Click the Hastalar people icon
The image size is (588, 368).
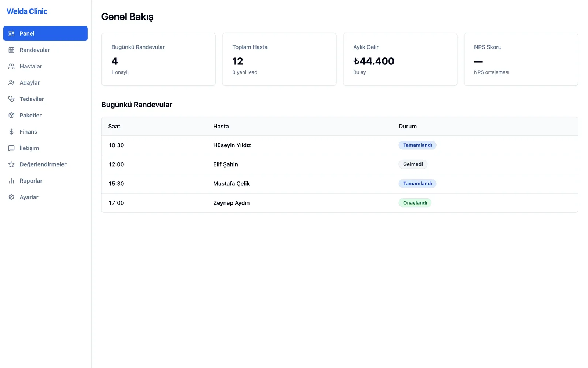(11, 66)
